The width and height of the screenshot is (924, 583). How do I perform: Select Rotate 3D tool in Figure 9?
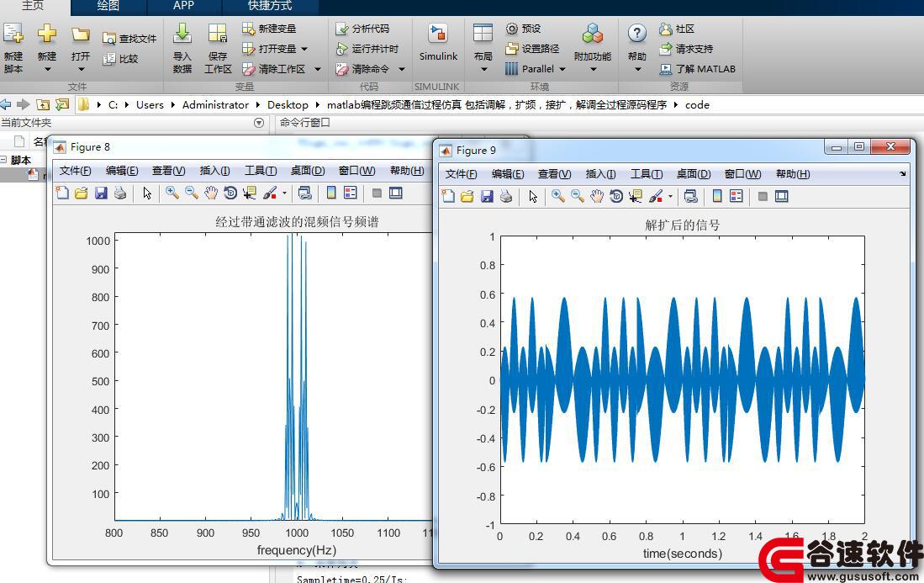point(616,196)
